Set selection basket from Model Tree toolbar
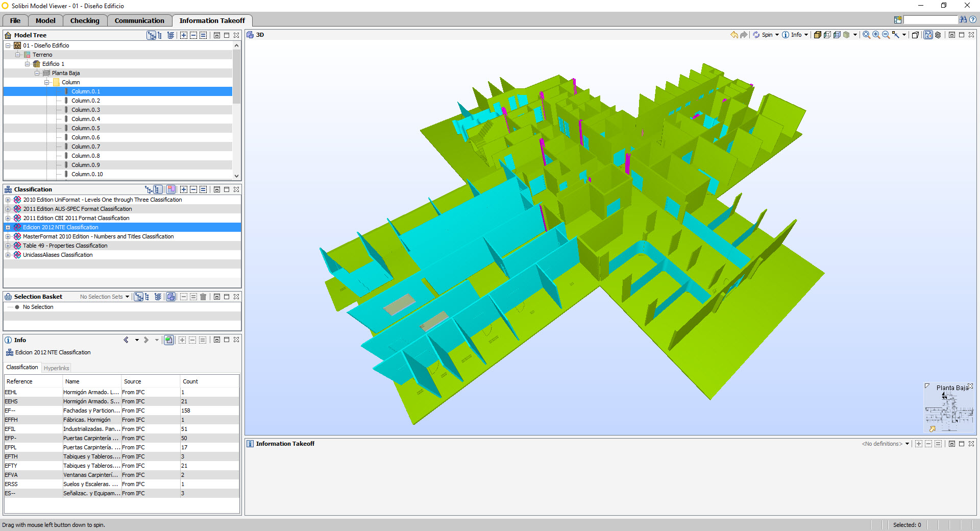980x531 pixels. pyautogui.click(x=203, y=35)
